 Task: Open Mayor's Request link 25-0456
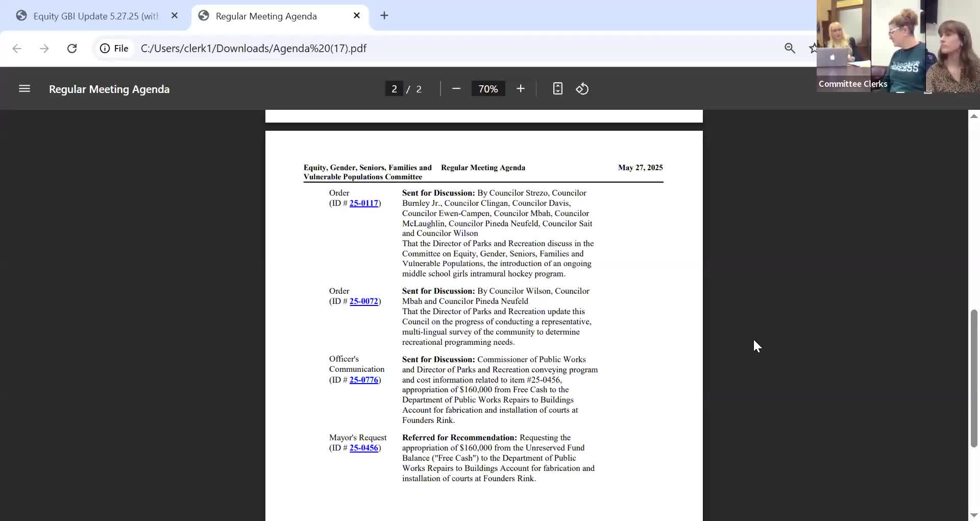(363, 448)
